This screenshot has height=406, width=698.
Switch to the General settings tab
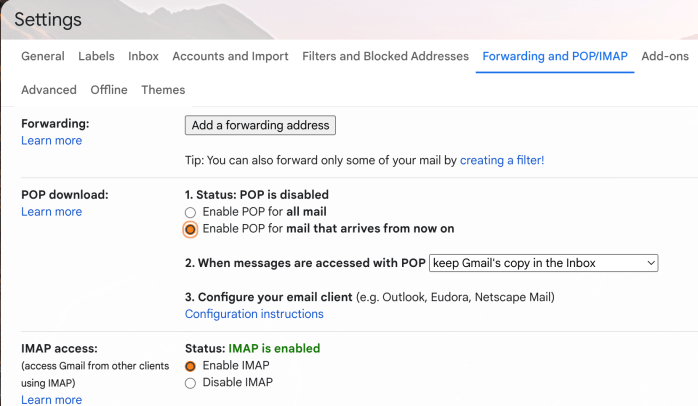point(43,57)
